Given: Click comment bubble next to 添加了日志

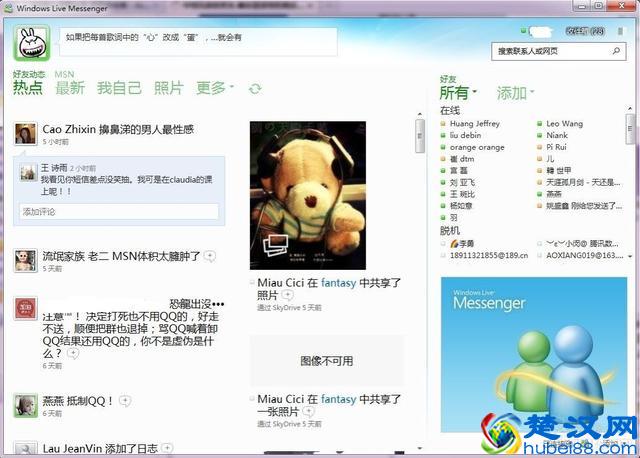Looking at the screenshot, I should coord(167,448).
